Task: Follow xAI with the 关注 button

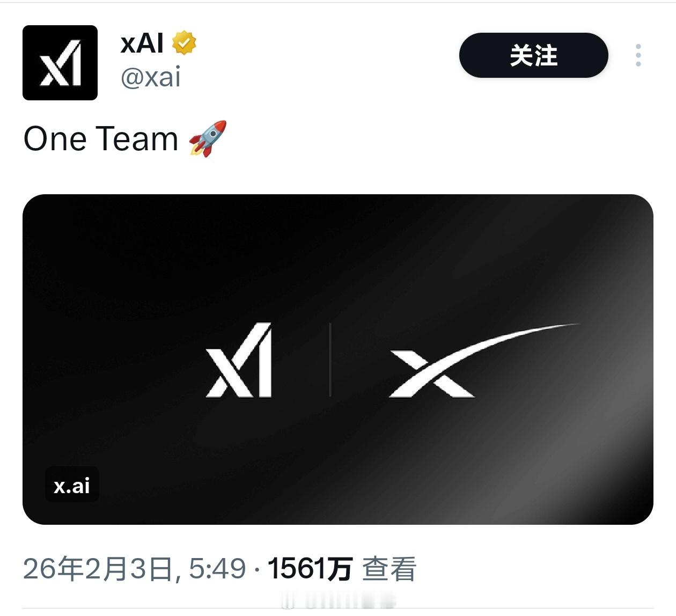Action: click(533, 55)
